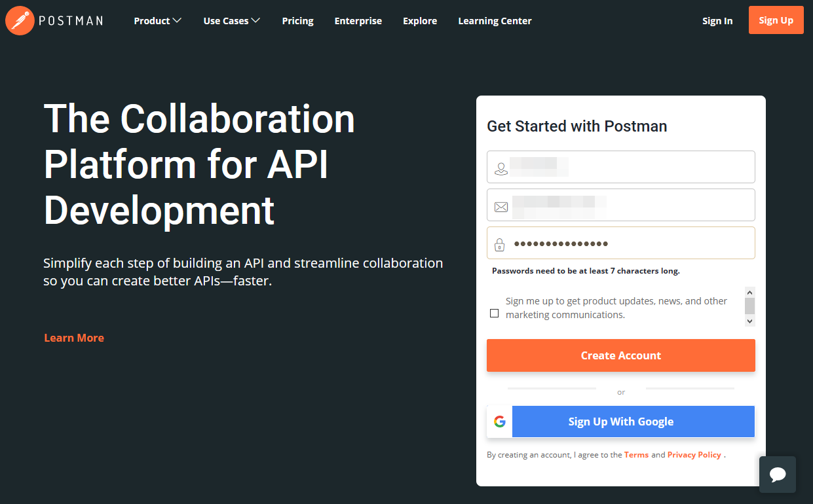
Task: Open the Privacy Policy link
Action: pos(694,455)
